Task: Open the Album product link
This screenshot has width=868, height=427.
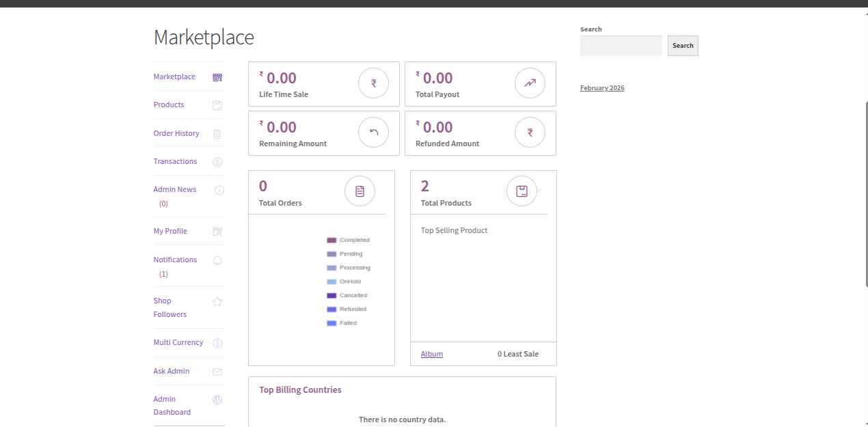Action: [x=431, y=354]
